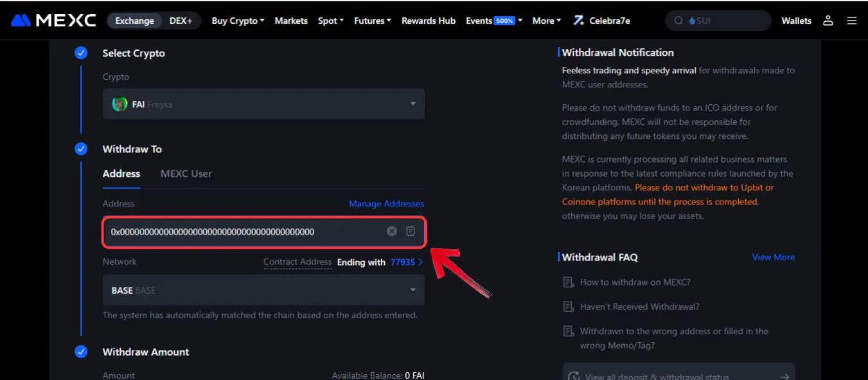This screenshot has width=868, height=380.
Task: Click the Contract Address label
Action: coord(297,262)
